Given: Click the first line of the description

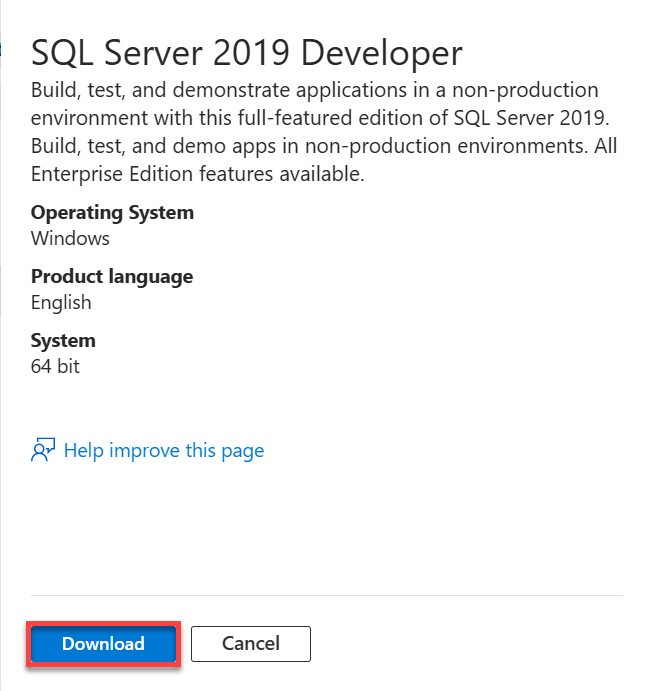Looking at the screenshot, I should (314, 91).
